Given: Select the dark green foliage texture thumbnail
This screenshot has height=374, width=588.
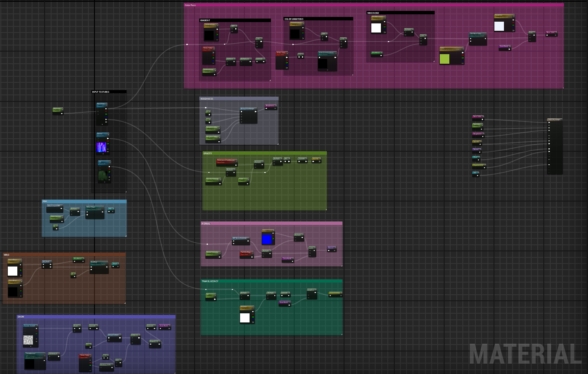Looking at the screenshot, I should [102, 176].
